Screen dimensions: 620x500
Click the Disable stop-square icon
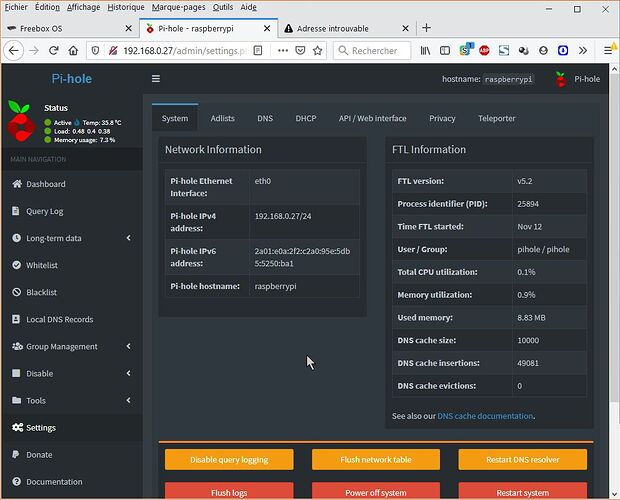click(x=16, y=373)
